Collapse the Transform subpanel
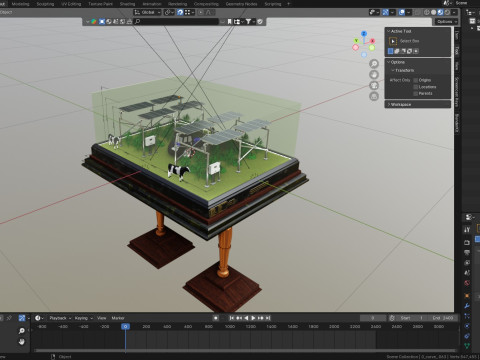The height and width of the screenshot is (360, 480). (x=403, y=70)
